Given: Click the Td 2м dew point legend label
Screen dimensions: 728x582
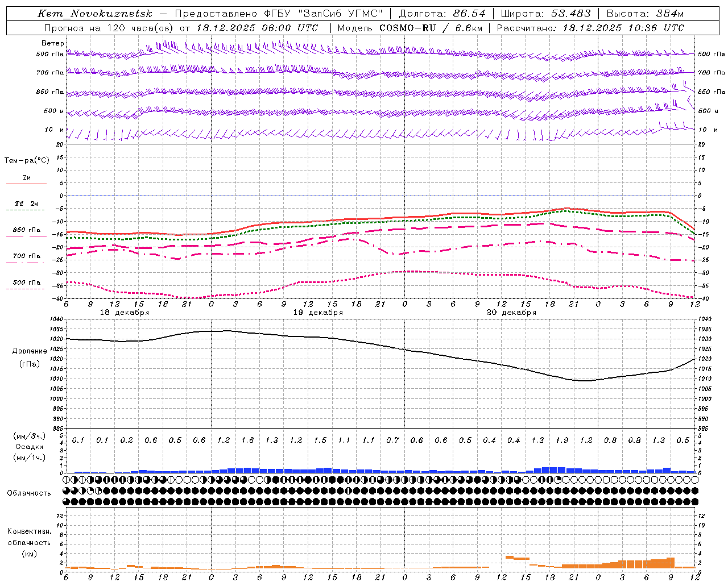Looking at the screenshot, I should pos(27,203).
